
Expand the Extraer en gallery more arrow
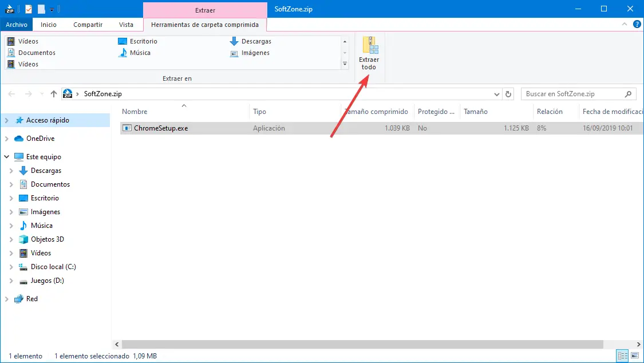coord(345,64)
